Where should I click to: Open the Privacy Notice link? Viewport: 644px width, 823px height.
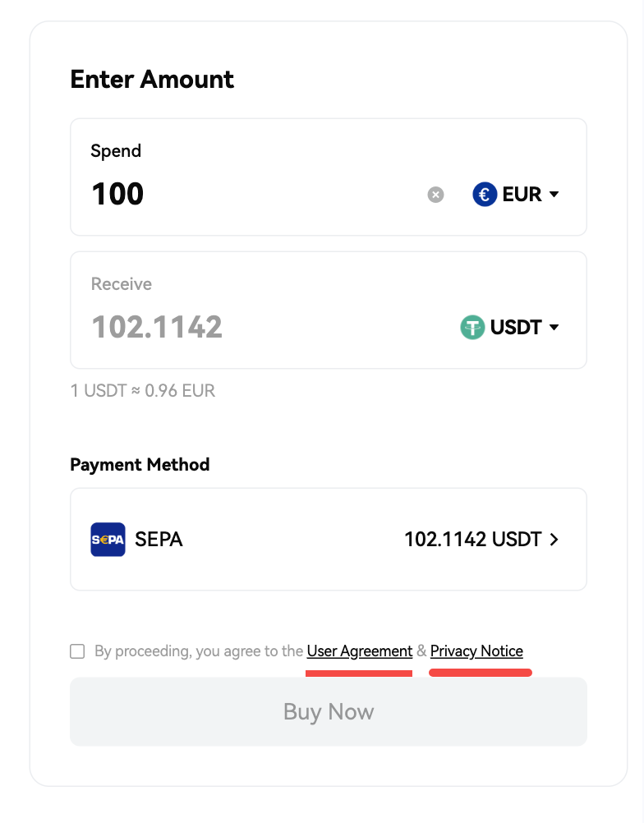pyautogui.click(x=476, y=651)
